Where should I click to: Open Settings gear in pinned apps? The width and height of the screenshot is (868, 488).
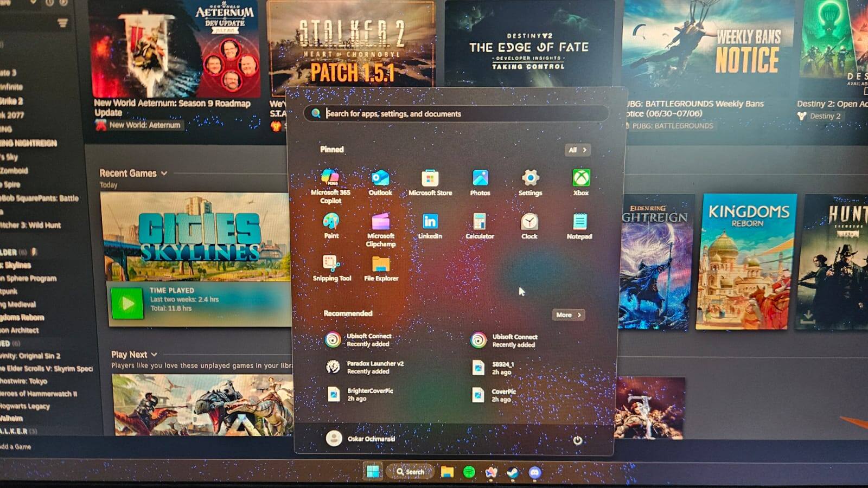coord(530,183)
